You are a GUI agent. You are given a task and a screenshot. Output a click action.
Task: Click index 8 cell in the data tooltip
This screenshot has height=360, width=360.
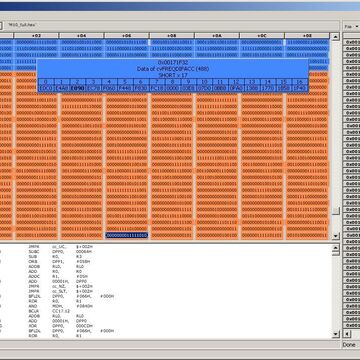coord(172,82)
